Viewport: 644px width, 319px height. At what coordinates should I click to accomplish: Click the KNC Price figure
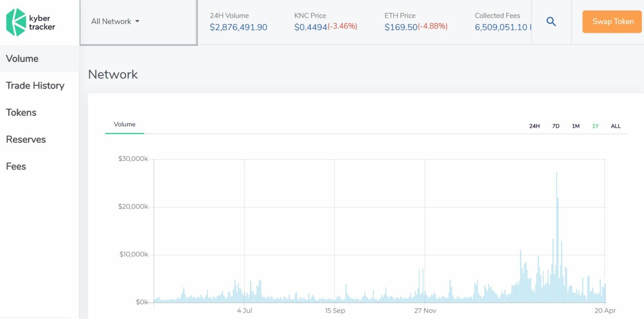311,27
